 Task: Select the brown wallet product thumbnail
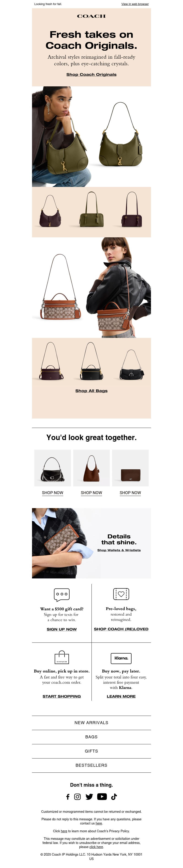point(131,468)
